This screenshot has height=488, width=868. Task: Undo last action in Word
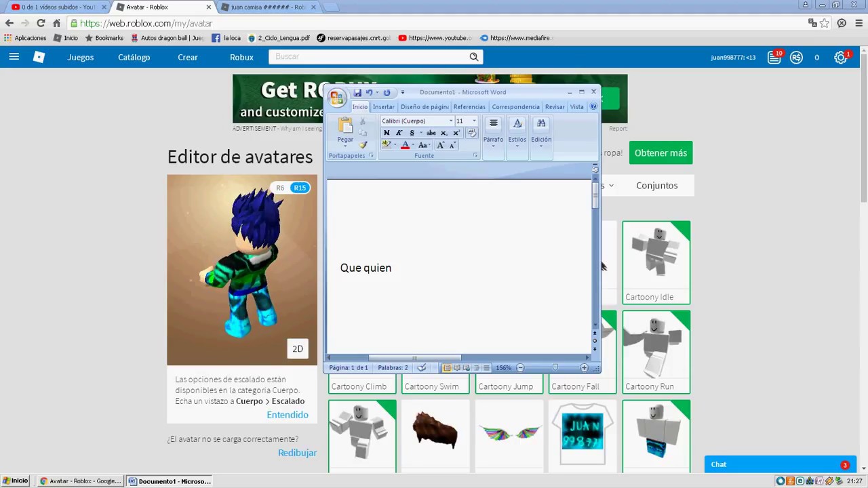click(370, 93)
